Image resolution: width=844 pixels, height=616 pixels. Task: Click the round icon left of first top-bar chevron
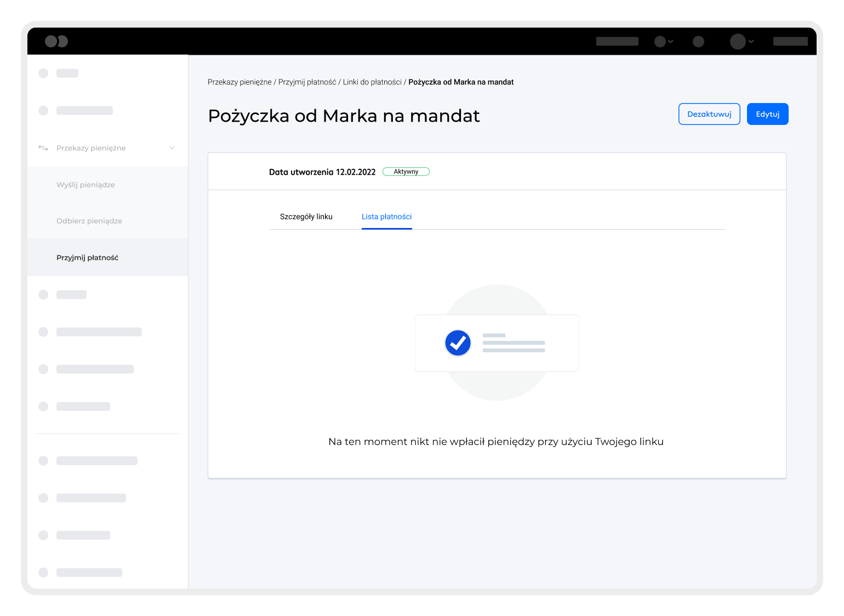660,42
